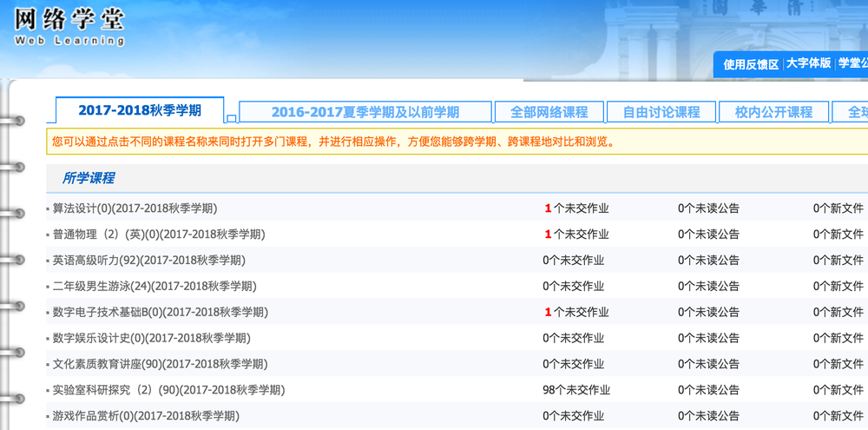Click 0个未读公告 for 数字娱乐设计史
This screenshot has height=430, width=868.
(708, 338)
